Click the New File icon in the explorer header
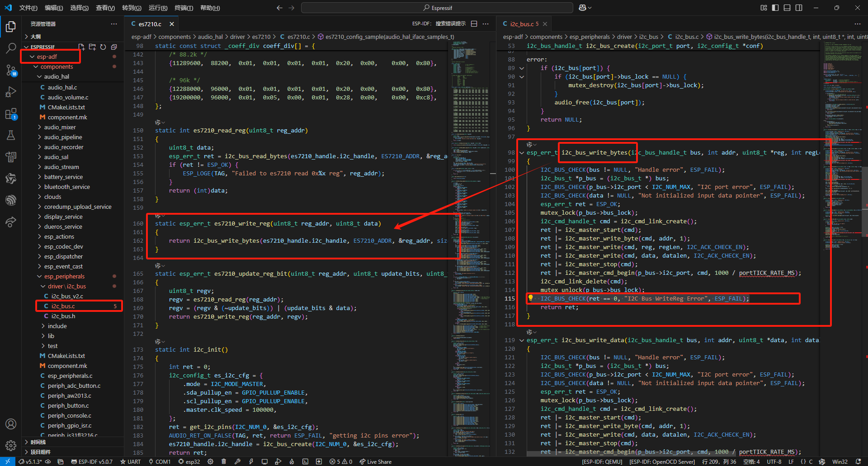Screen dimensions: 868x466 tap(81, 47)
